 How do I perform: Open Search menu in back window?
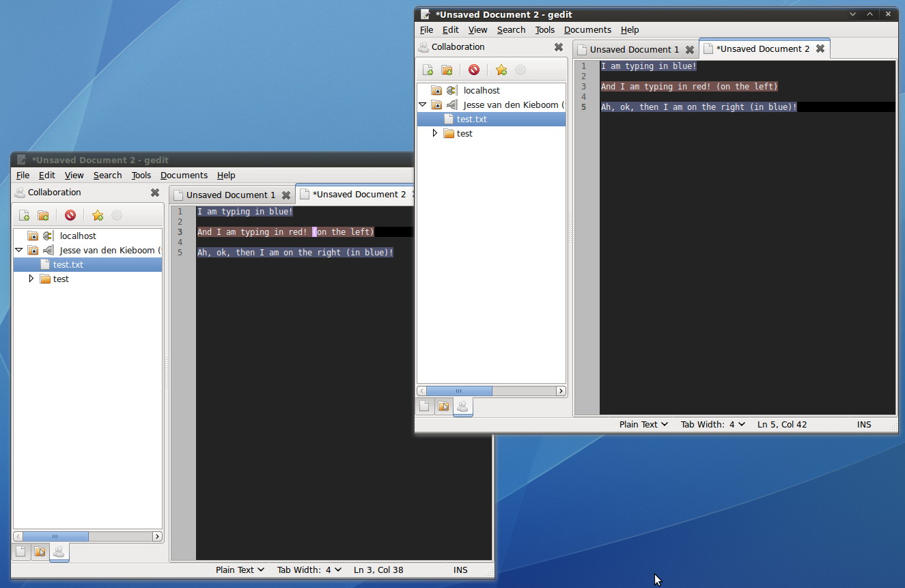click(x=108, y=176)
